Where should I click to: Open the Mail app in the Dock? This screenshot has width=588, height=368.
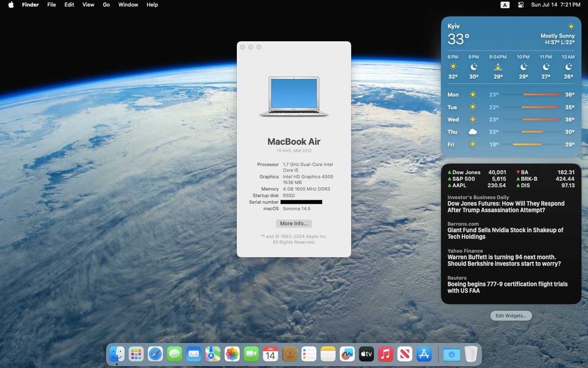pos(193,354)
